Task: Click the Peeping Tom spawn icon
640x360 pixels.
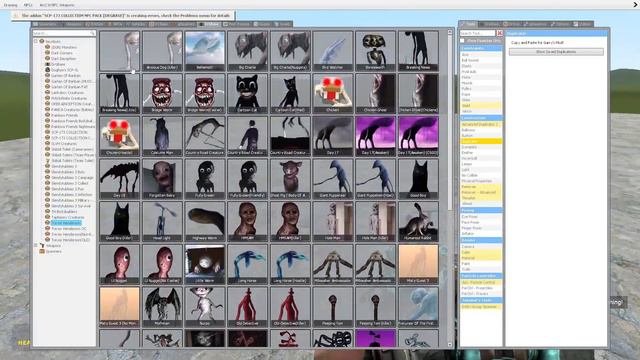Action: (333, 307)
